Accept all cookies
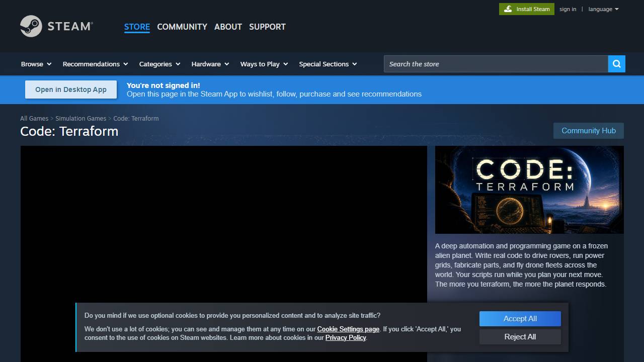 pyautogui.click(x=520, y=319)
